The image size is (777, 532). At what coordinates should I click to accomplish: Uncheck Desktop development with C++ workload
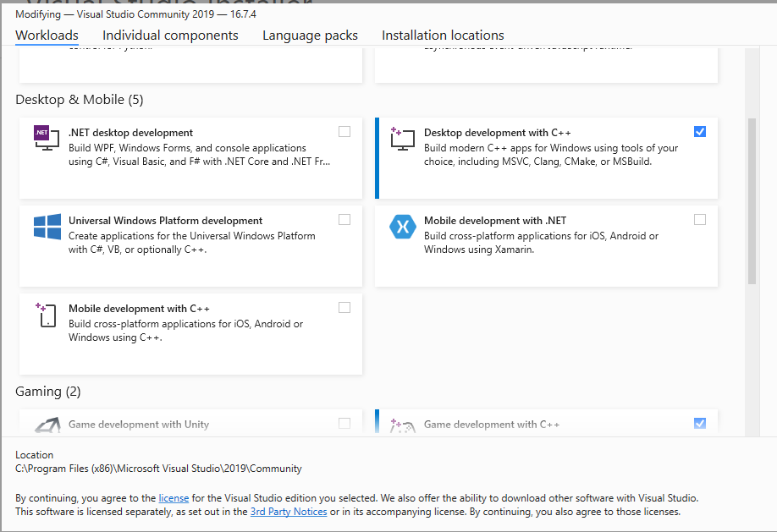pos(700,131)
